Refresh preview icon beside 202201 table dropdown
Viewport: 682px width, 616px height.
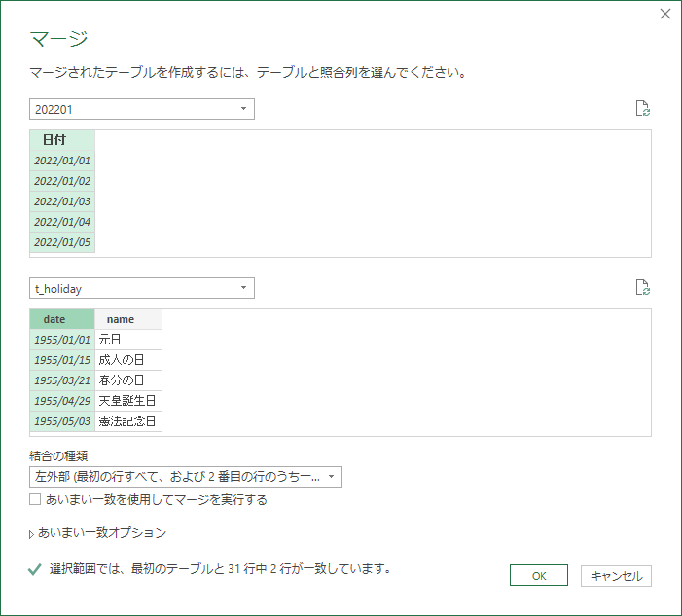pos(643,108)
